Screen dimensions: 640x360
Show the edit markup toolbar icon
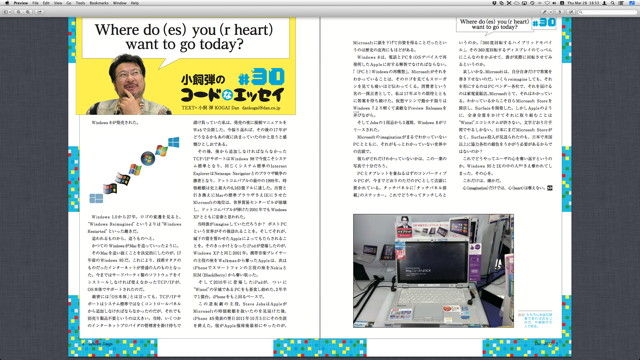click(x=571, y=12)
